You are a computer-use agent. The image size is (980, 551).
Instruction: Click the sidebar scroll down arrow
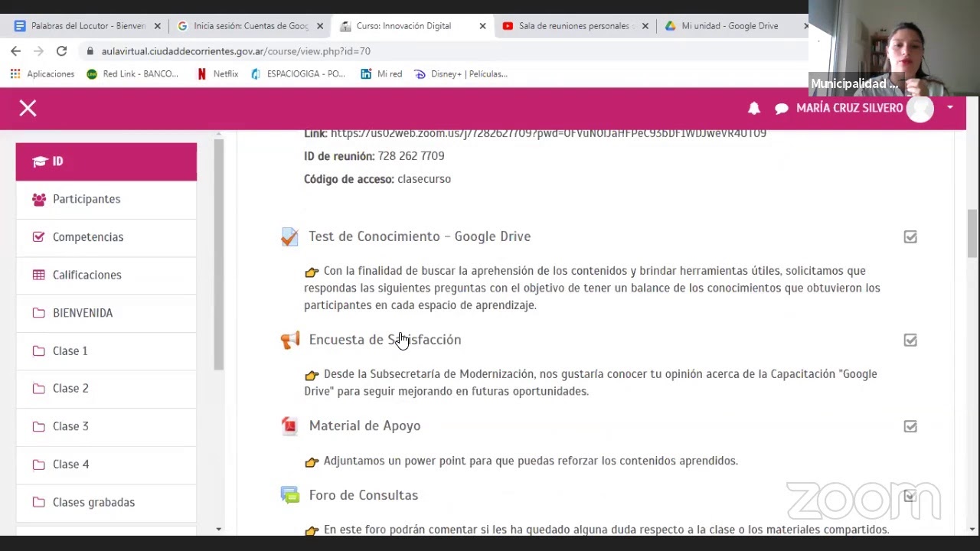point(219,529)
